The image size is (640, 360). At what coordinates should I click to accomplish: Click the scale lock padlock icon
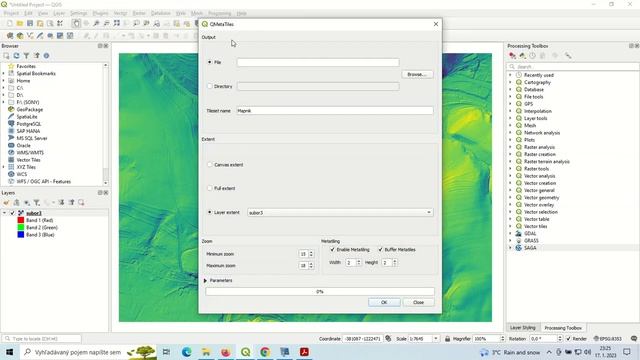447,339
